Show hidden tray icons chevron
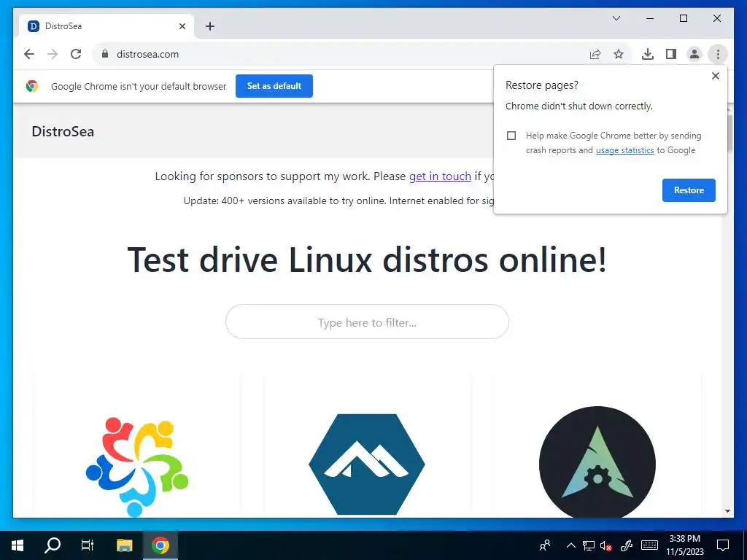The image size is (747, 560). click(x=570, y=545)
